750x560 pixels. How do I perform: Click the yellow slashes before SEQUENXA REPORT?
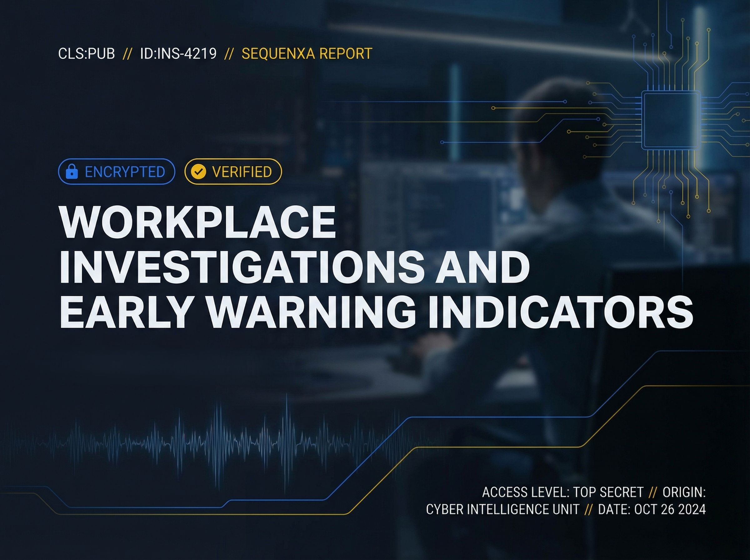(229, 54)
